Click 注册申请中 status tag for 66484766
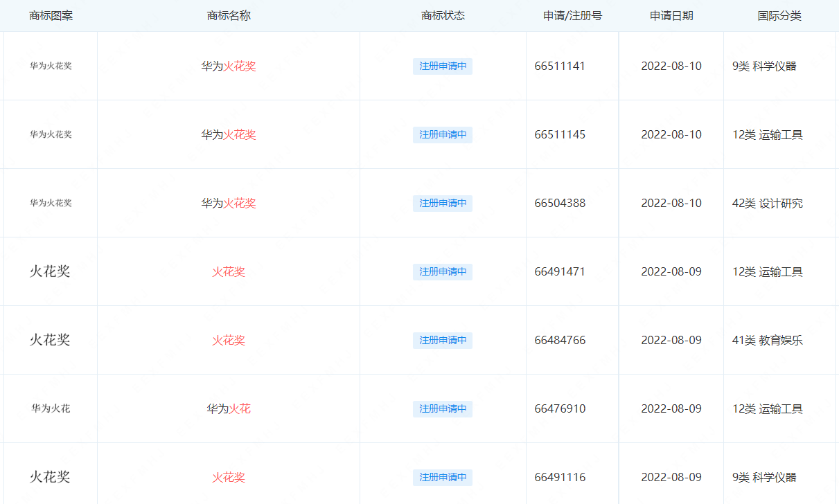 point(443,340)
